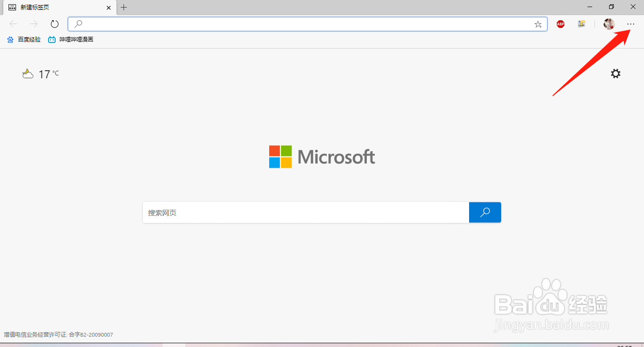Screen dimensions: 644x347
Task: Restore down the browser window
Action: 611,7
